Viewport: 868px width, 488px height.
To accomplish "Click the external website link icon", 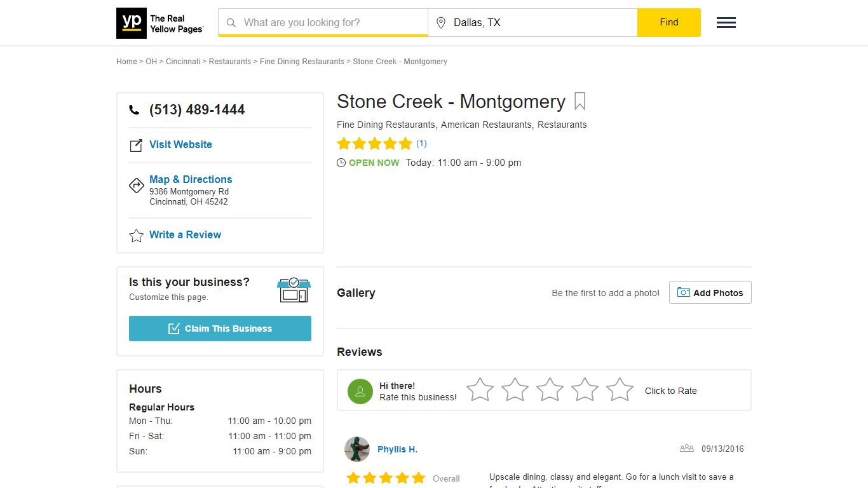I will click(136, 146).
